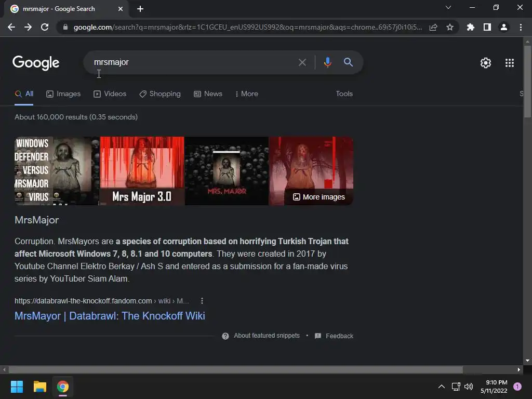Clear the search box text
Image resolution: width=532 pixels, height=399 pixels.
pyautogui.click(x=302, y=62)
